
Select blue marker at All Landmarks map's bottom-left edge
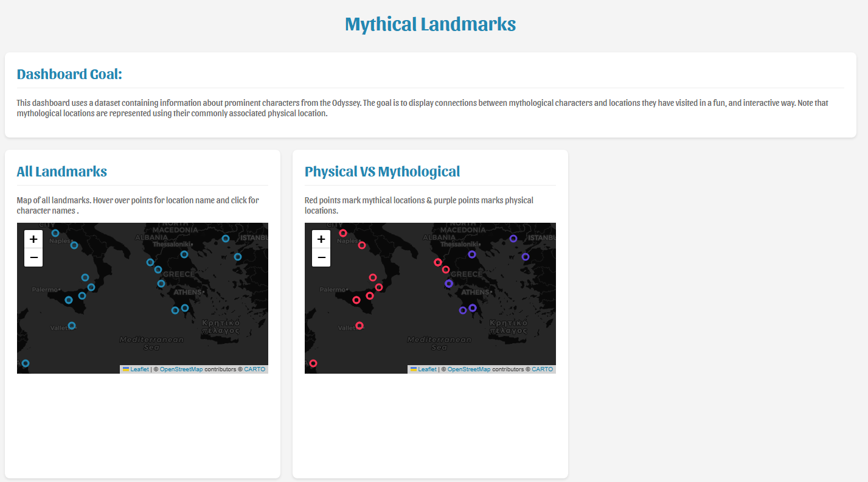click(x=26, y=363)
